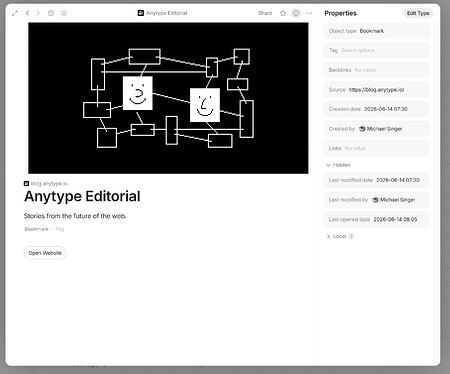Click the blog.anytype.io link above title
Viewport: 450px width, 374px height.
point(49,184)
